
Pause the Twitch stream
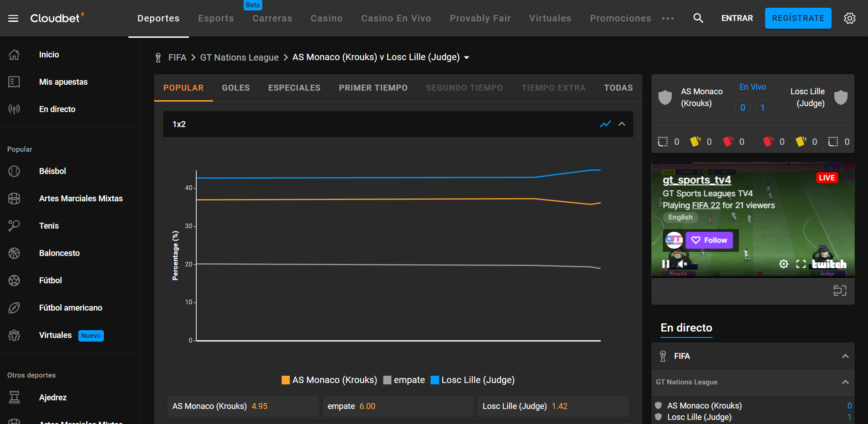pyautogui.click(x=665, y=264)
